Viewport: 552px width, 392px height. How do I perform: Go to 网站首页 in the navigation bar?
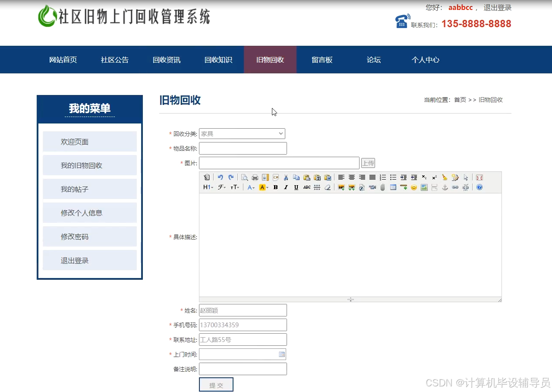(63, 60)
